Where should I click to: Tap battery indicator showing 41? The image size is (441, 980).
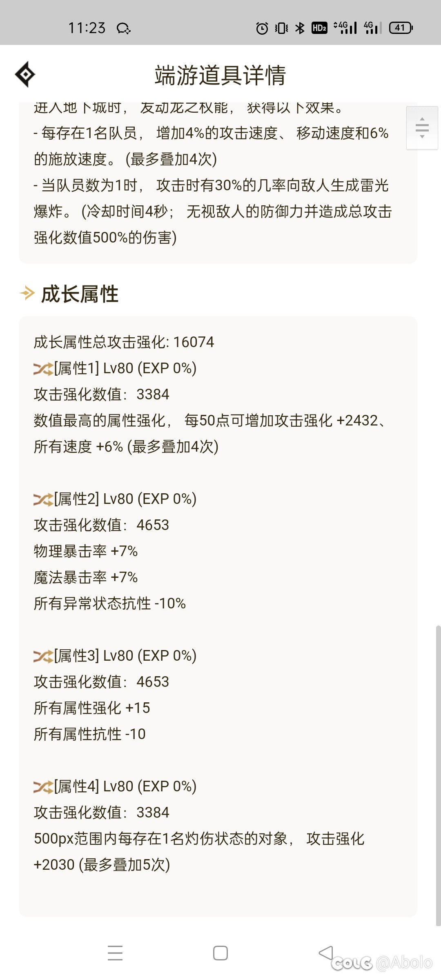(x=401, y=28)
